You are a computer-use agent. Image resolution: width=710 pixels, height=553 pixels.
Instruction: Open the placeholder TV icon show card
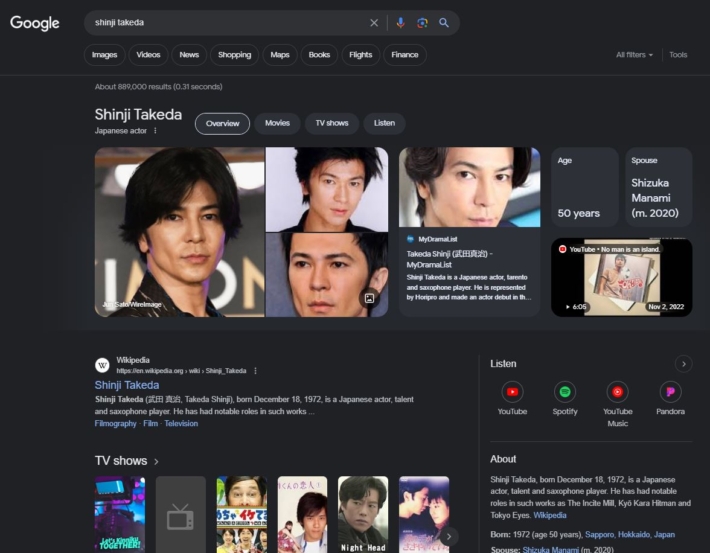pyautogui.click(x=181, y=515)
